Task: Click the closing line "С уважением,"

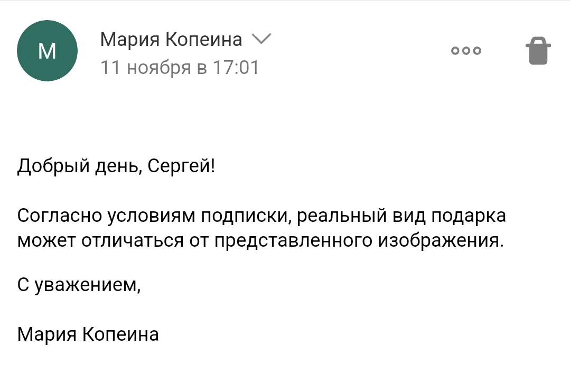Action: (x=79, y=285)
